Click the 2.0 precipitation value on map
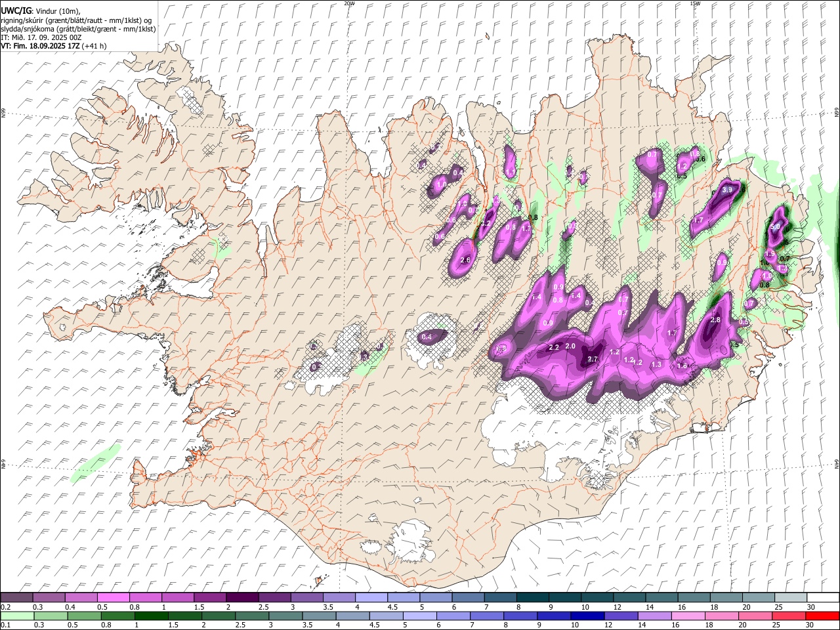Screen dimensions: 840x630 [570, 346]
